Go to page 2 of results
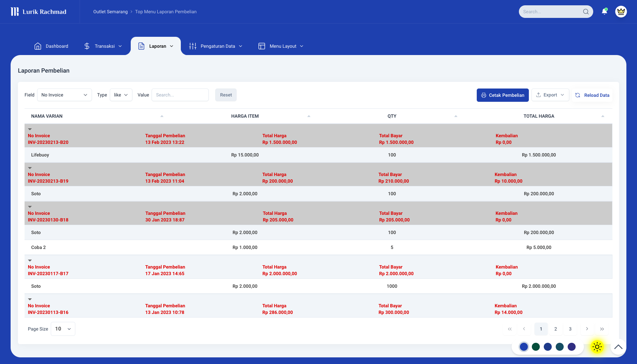 coord(555,329)
